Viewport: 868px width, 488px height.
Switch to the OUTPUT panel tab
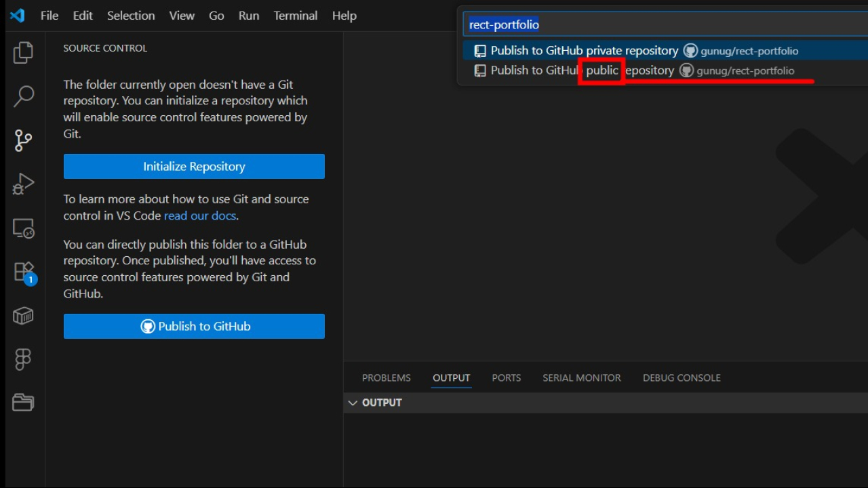(452, 378)
